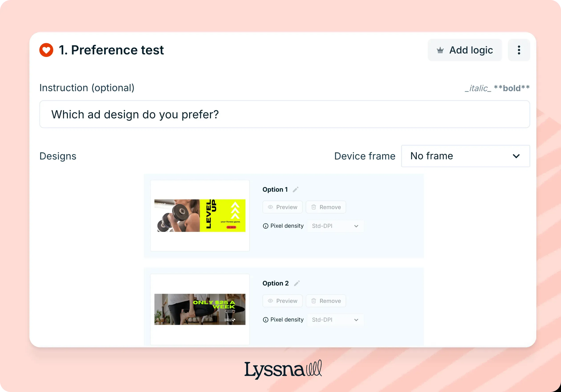
Task: Select the Level Up ad thumbnail
Action: coord(199,216)
